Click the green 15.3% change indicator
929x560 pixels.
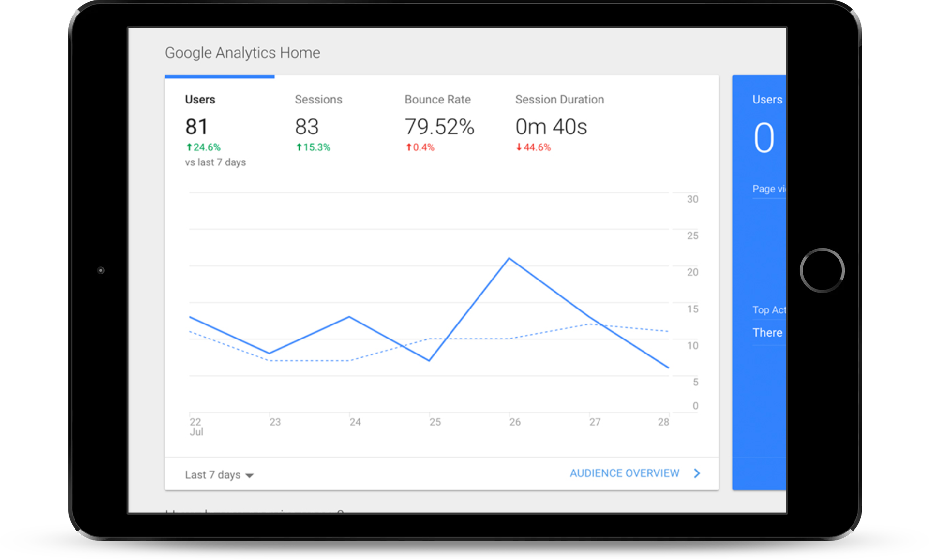313,147
